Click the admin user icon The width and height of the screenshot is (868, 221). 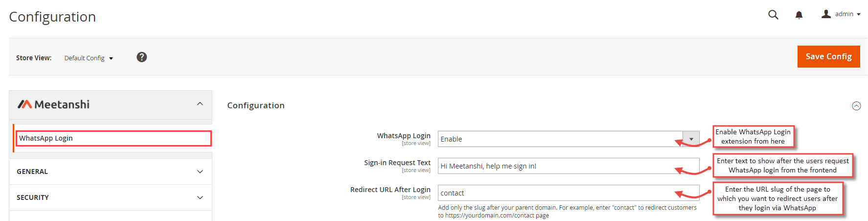point(826,14)
